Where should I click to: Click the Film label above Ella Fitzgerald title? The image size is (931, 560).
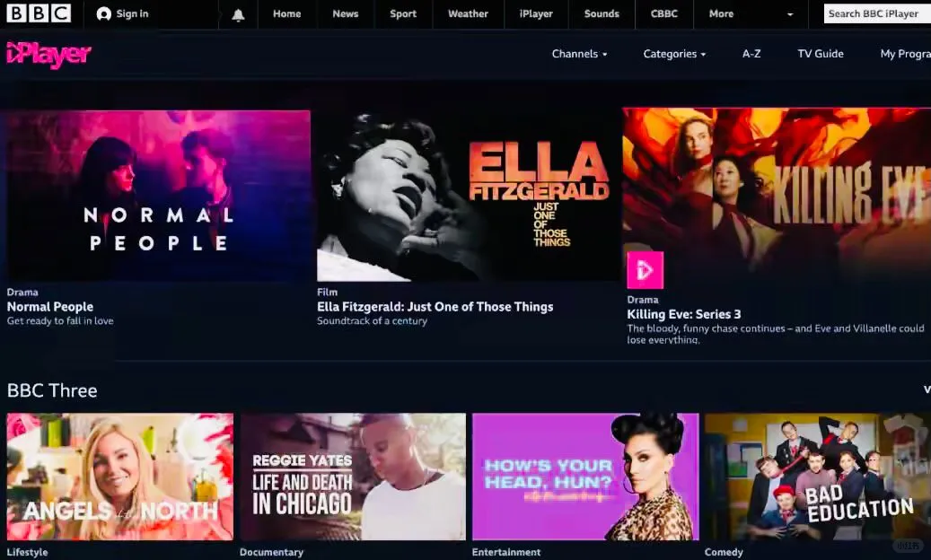coord(327,292)
